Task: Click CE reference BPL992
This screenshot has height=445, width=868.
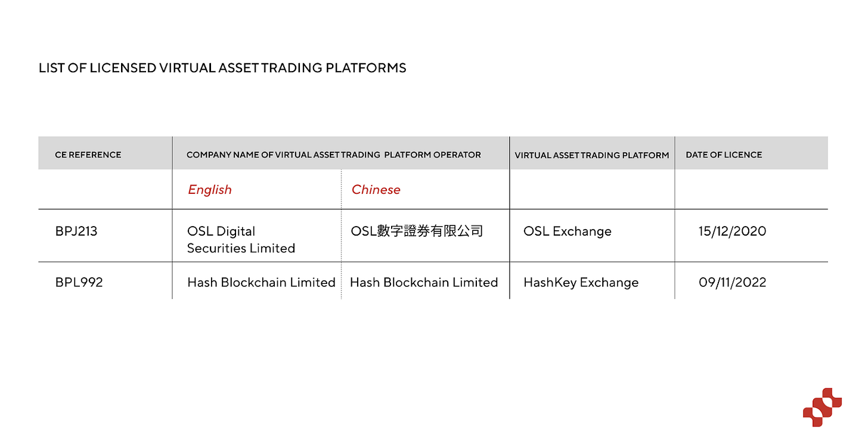Action: coord(79,282)
